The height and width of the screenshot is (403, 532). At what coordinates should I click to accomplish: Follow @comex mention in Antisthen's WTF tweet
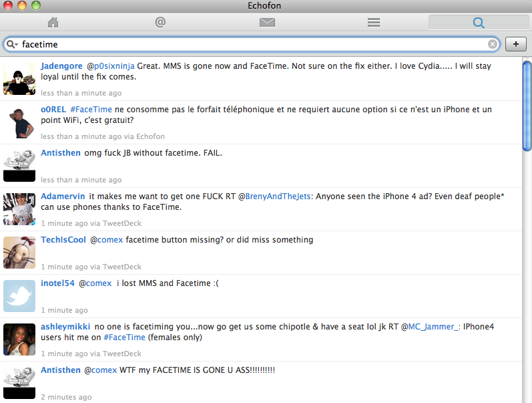pyautogui.click(x=100, y=370)
